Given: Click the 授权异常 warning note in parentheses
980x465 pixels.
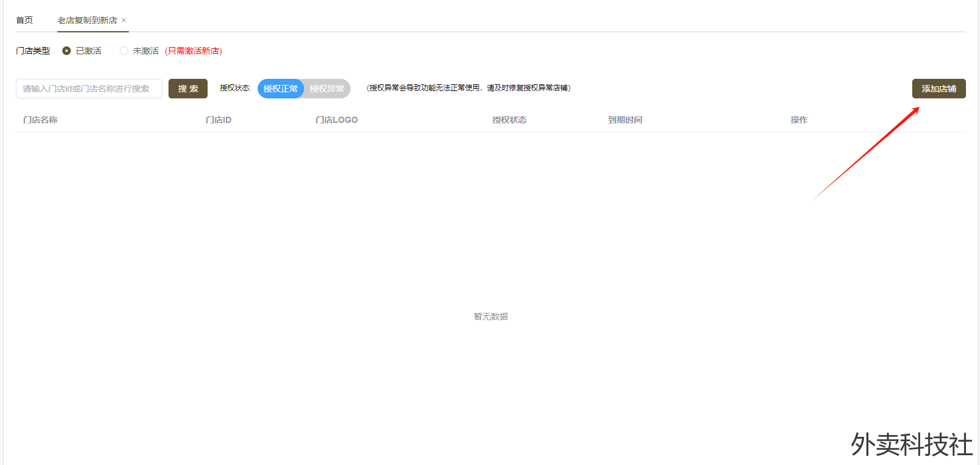Looking at the screenshot, I should coord(469,88).
